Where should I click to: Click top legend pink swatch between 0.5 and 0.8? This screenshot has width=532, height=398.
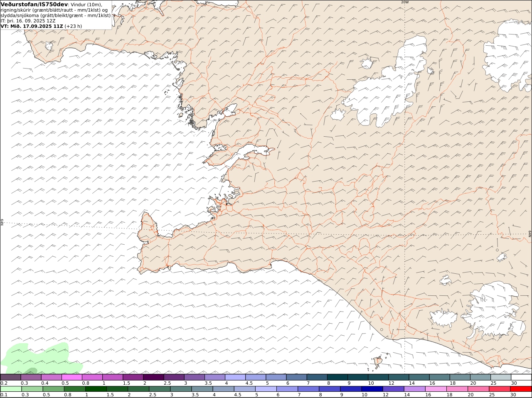[x=72, y=377]
